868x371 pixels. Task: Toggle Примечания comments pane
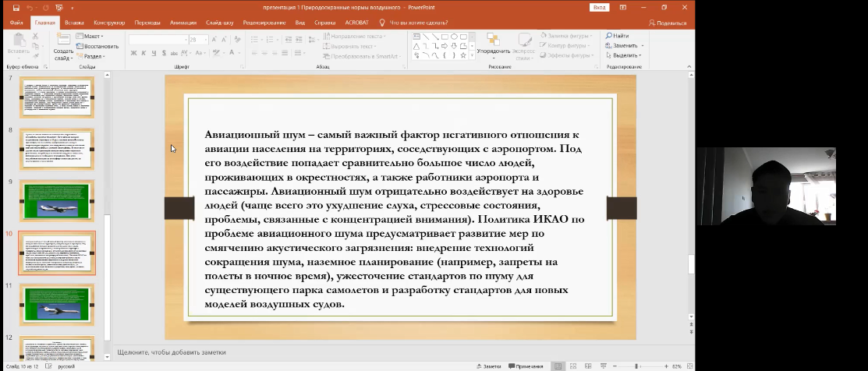point(524,366)
